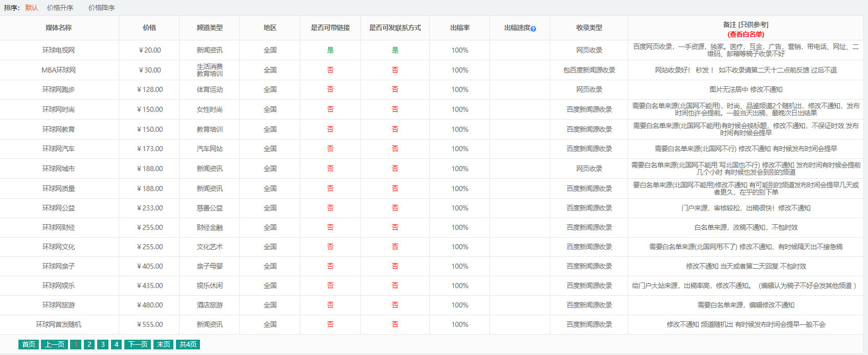868x355 pixels.
Task: Click the 上一页 button
Action: coord(54,344)
